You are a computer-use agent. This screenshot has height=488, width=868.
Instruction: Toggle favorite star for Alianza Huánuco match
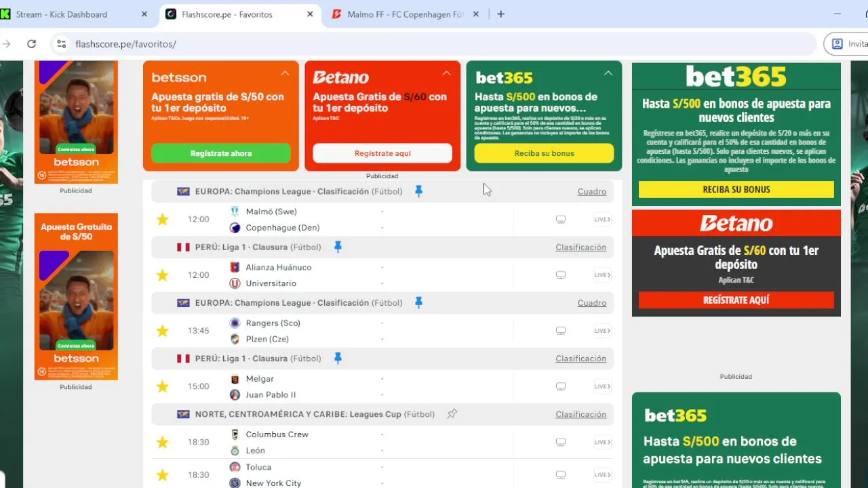[162, 275]
